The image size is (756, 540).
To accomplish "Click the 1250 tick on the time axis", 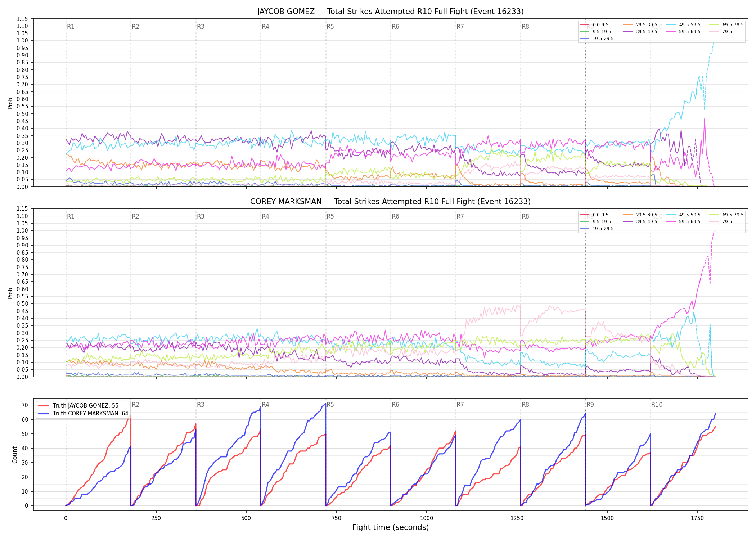I will (517, 518).
